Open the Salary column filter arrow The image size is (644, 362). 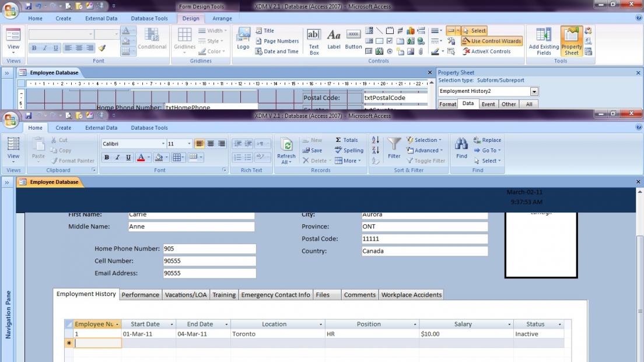(x=509, y=324)
